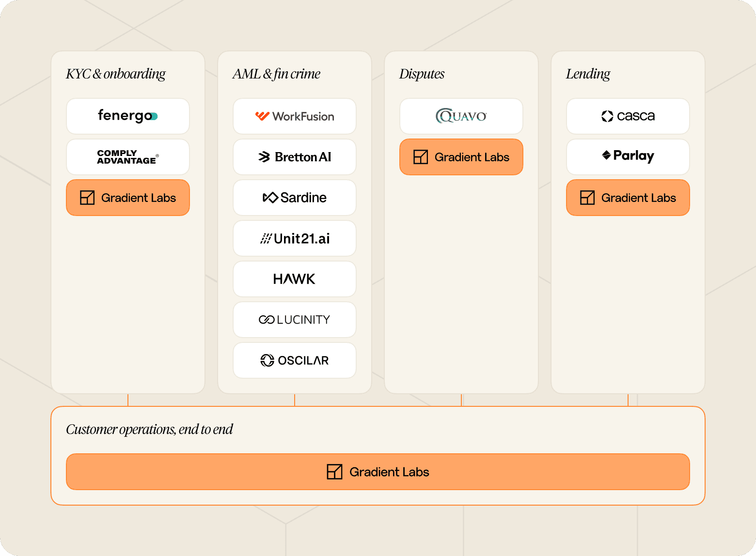The image size is (756, 556).
Task: Select the Oscilar card
Action: pyautogui.click(x=295, y=360)
